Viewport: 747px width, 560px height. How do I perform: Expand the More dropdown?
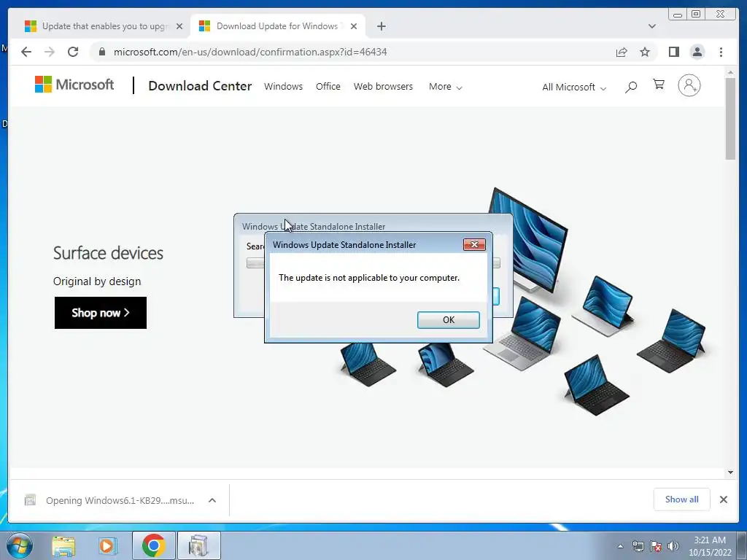[x=446, y=87]
